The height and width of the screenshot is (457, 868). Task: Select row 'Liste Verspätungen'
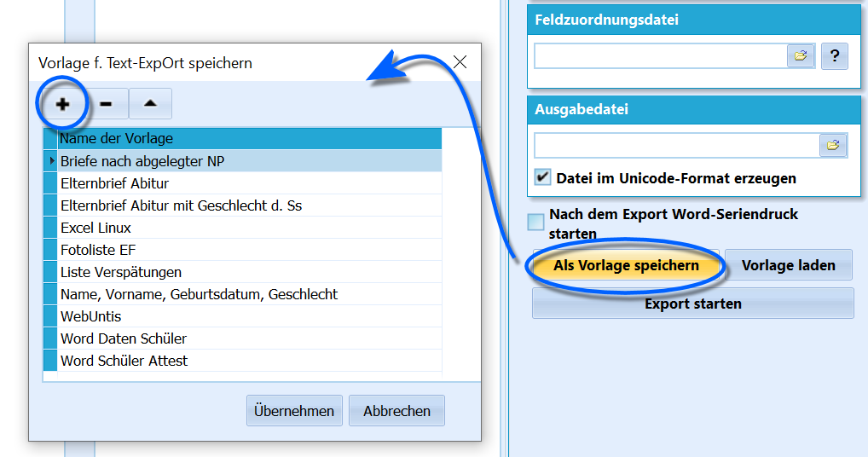click(250, 272)
